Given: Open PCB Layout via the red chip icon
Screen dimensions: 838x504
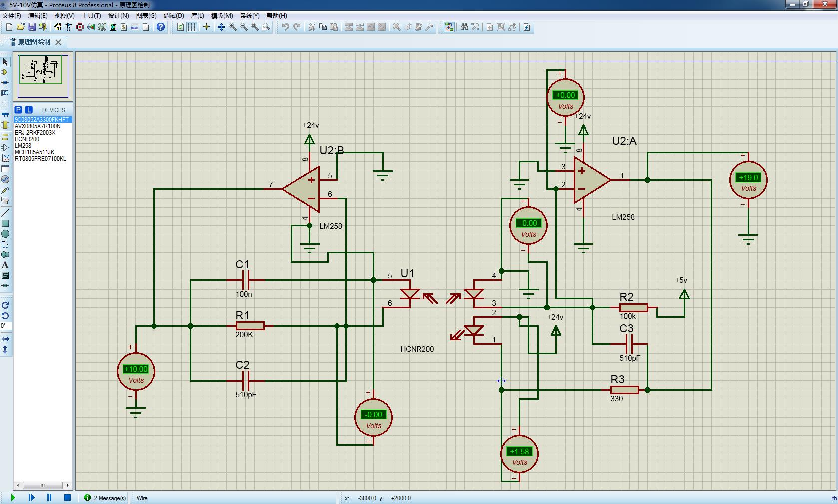Looking at the screenshot, I should pos(80,27).
